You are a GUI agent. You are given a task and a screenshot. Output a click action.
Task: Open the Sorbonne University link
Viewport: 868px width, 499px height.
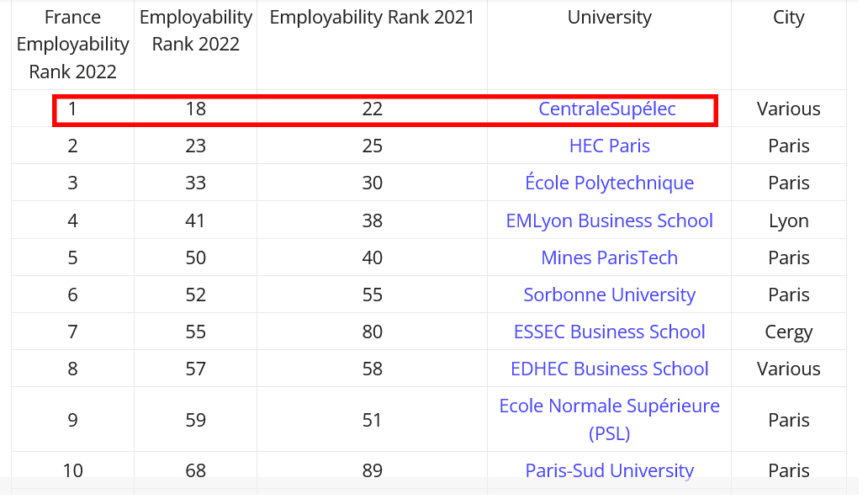[609, 295]
